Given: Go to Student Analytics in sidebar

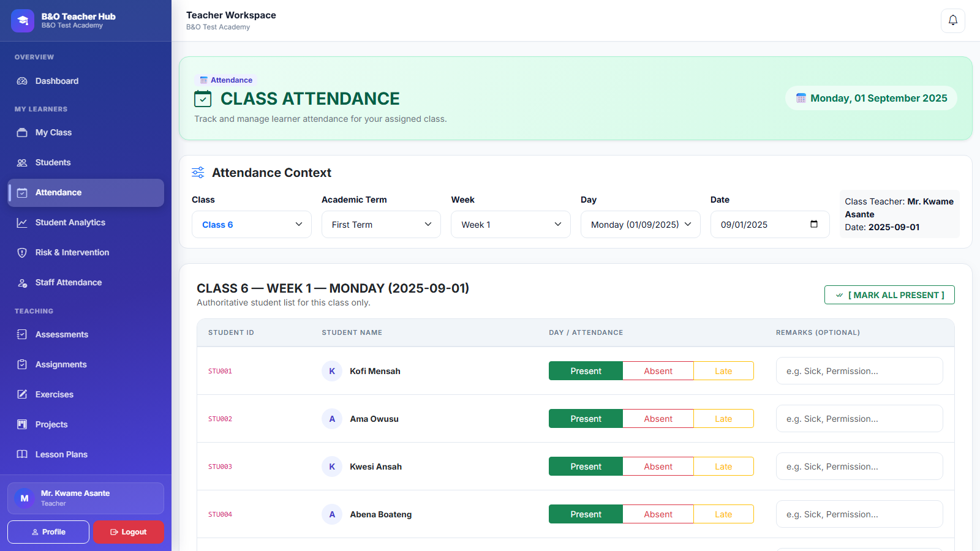Looking at the screenshot, I should [86, 222].
